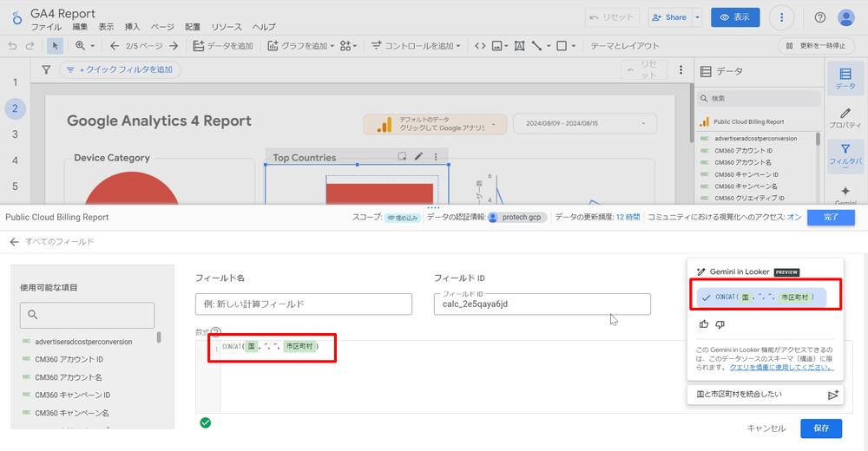868x451 pixels.
Task: Click the thumbs down feedback icon
Action: tap(720, 324)
